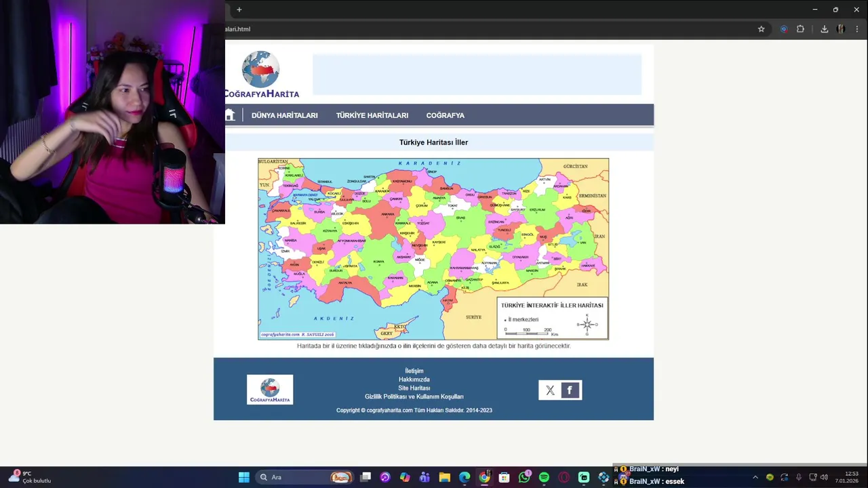Open Copilot from the taskbar
Viewport: 868px width, 488px height.
tap(405, 477)
